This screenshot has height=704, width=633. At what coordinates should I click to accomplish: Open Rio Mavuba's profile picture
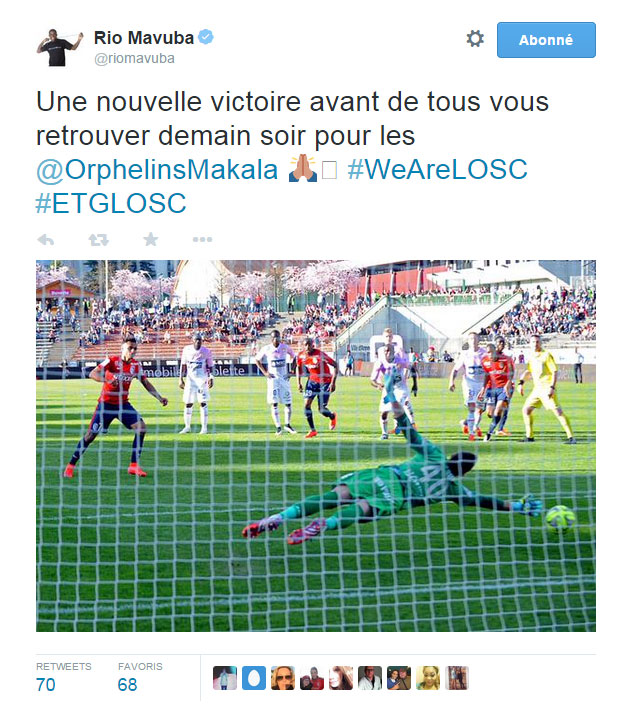click(60, 47)
